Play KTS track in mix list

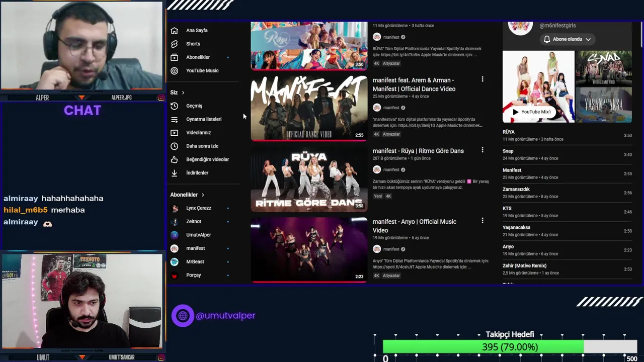pos(567,212)
